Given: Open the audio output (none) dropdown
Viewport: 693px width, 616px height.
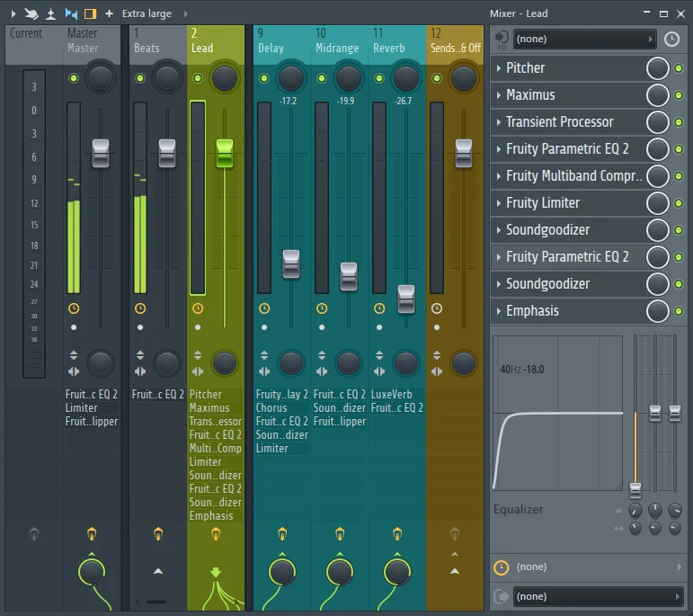Looking at the screenshot, I should pyautogui.click(x=599, y=596).
